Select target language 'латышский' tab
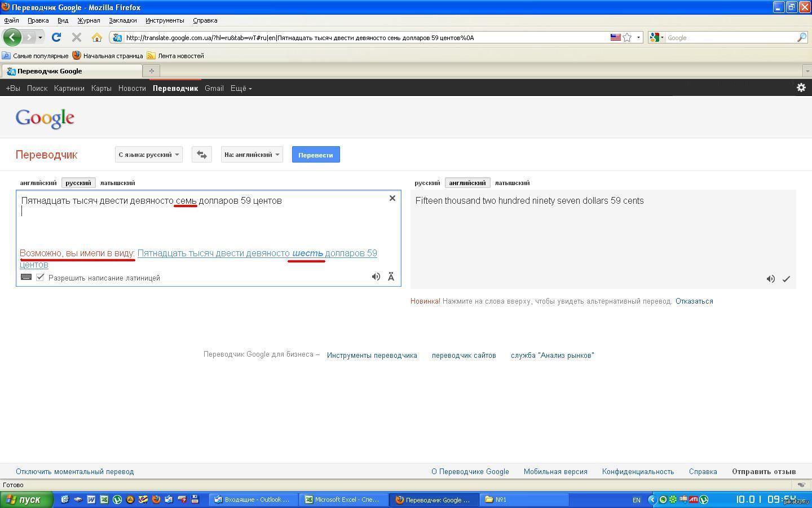The image size is (812, 508). 512,183
